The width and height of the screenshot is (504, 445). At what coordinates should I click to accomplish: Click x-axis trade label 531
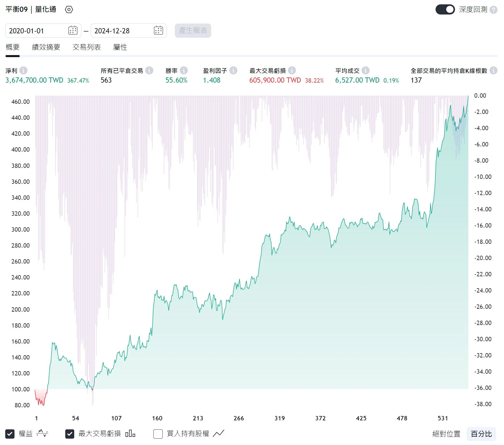(443, 418)
